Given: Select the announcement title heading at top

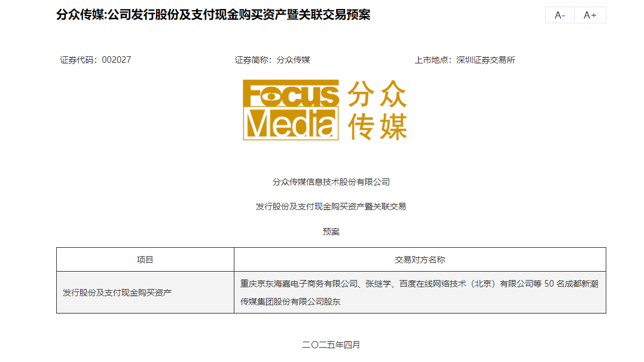Looking at the screenshot, I should point(213,15).
